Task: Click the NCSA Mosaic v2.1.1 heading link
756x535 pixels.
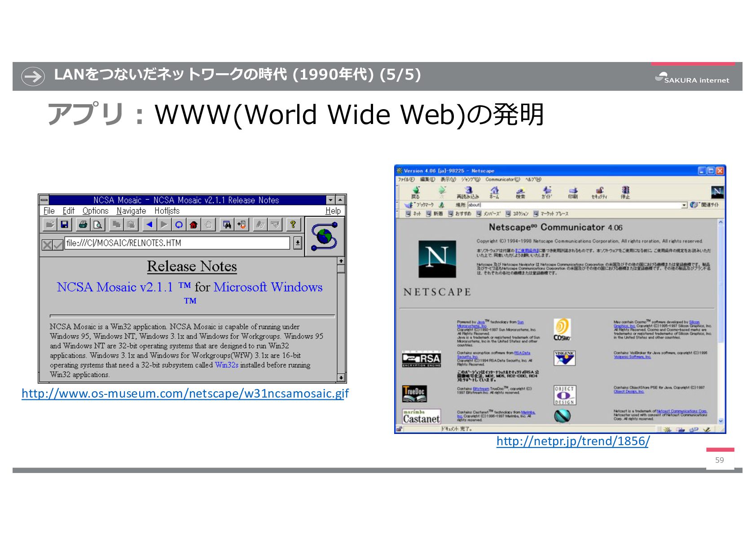Action: point(115,287)
